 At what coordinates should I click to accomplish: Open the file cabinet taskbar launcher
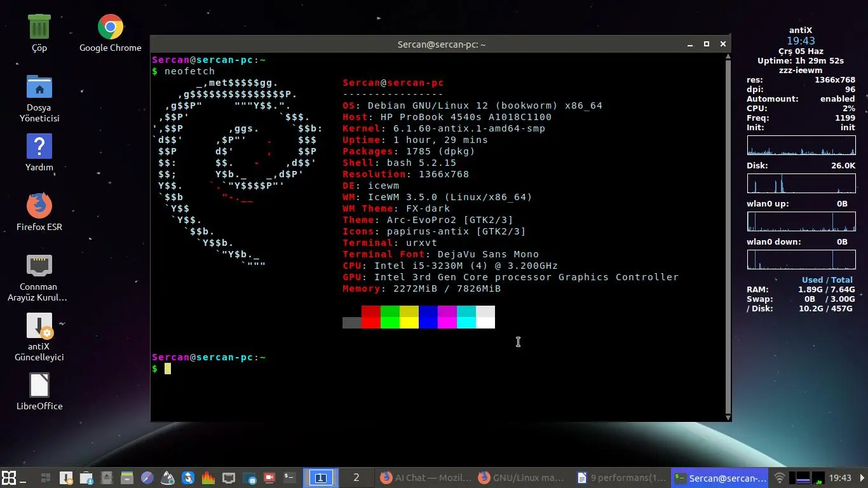(x=127, y=478)
